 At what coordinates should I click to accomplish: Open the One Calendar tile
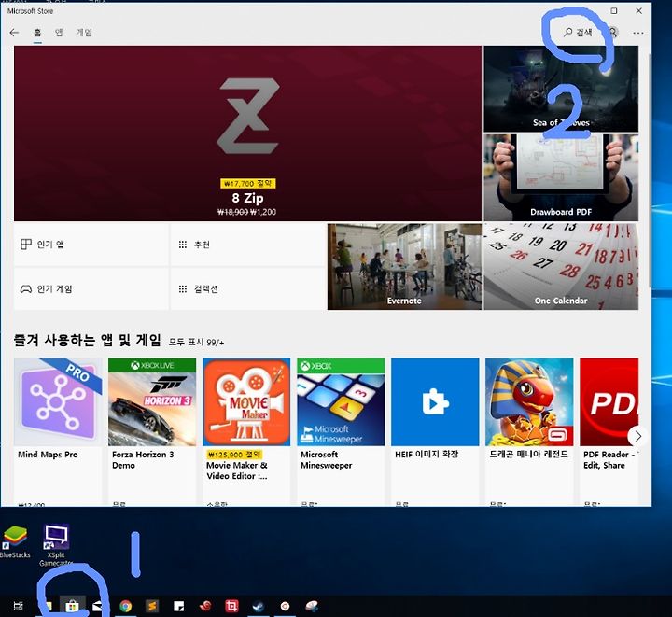[561, 266]
